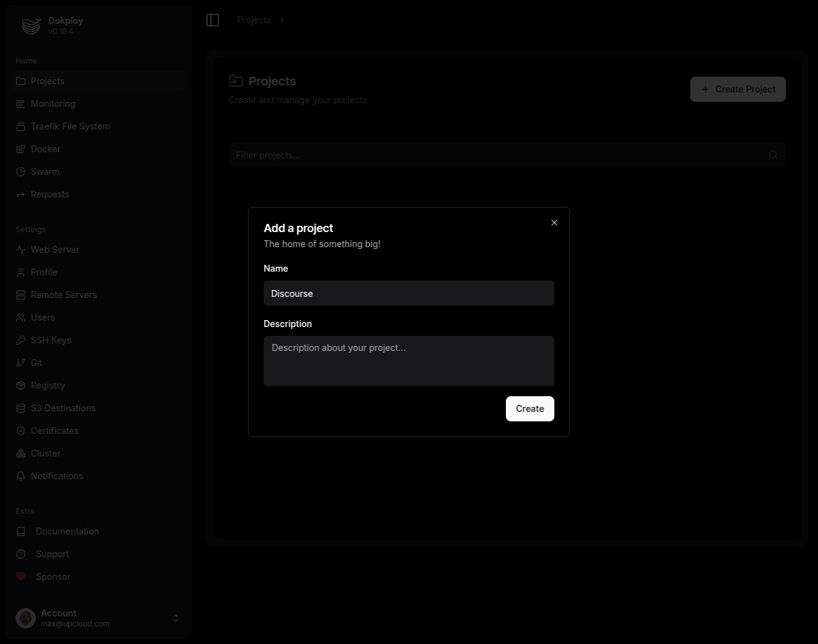Screen dimensions: 818x644
Task: Click the Create Project button
Action: coord(737,89)
